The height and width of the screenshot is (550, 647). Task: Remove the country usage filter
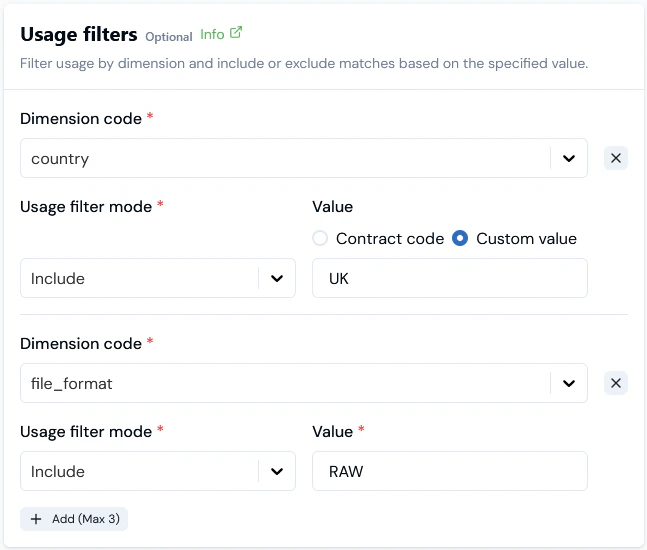click(x=616, y=158)
